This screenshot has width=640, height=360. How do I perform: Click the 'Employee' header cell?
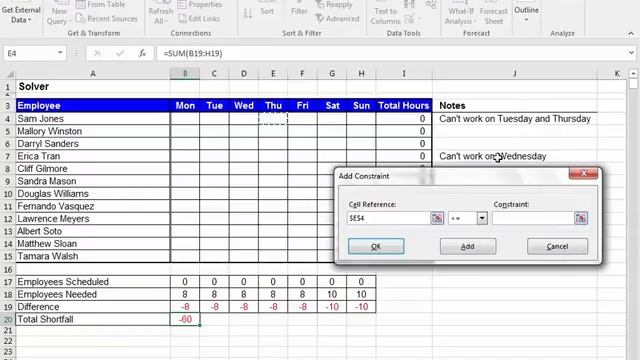(x=93, y=106)
